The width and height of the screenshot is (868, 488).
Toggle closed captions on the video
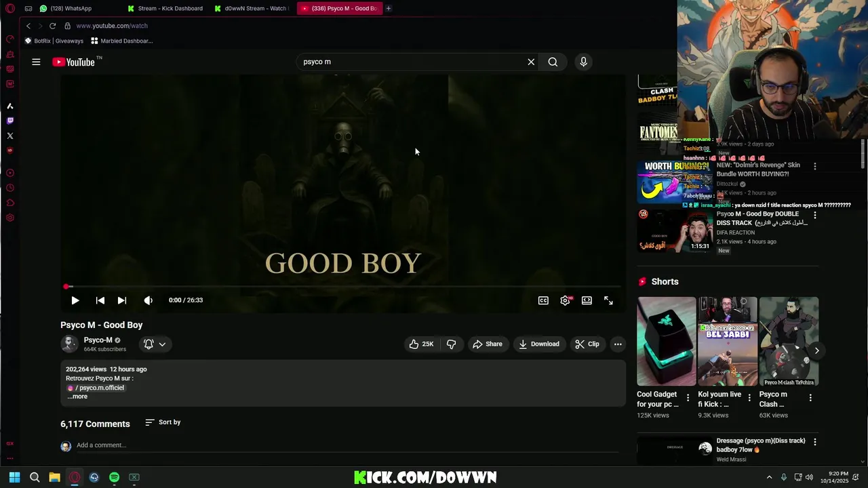(x=543, y=300)
